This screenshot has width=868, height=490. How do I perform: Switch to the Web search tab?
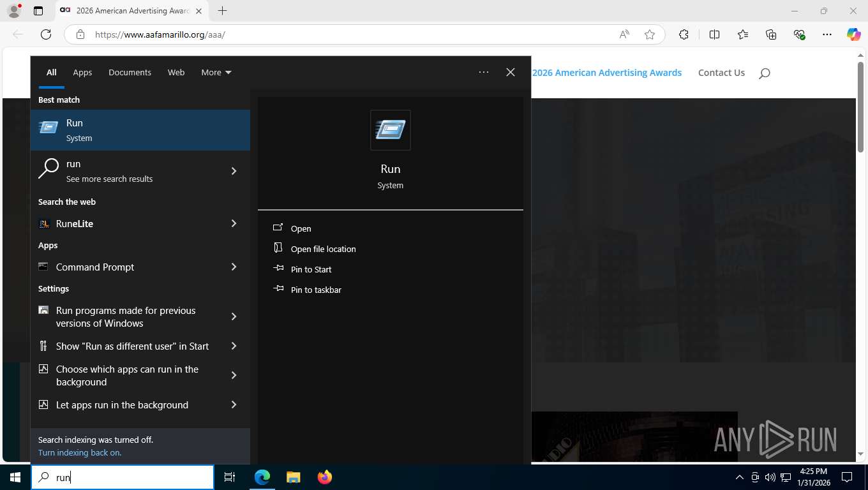[x=176, y=72]
